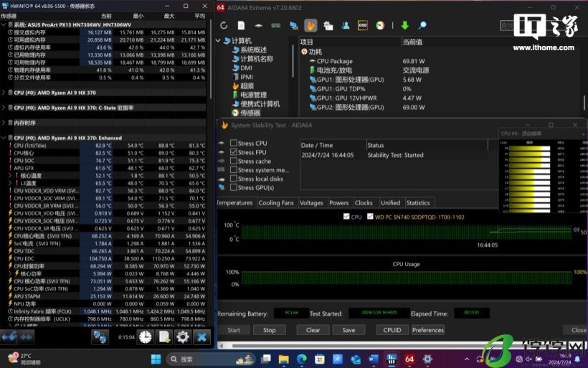
Task: Click the AIDA64 taskbar icon
Action: click(x=409, y=359)
